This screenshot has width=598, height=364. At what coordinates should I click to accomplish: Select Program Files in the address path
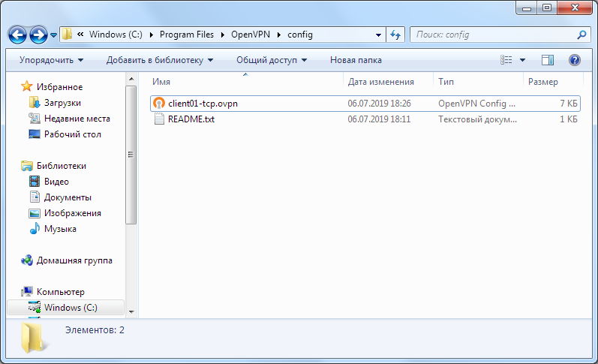coord(187,35)
